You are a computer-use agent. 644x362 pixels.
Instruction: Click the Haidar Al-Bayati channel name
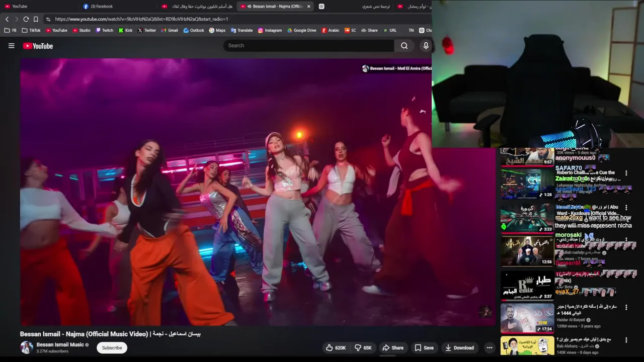[x=571, y=320]
